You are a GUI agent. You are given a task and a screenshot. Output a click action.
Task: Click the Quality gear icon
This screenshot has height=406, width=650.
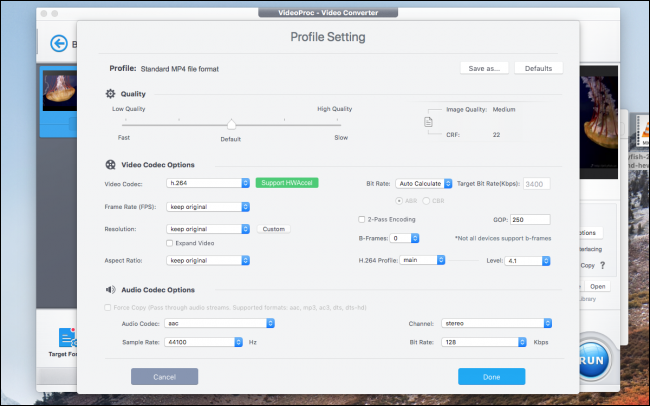pyautogui.click(x=110, y=94)
